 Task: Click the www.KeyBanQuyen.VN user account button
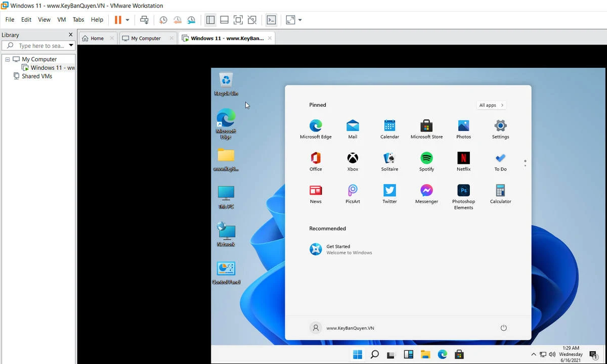[342, 328]
